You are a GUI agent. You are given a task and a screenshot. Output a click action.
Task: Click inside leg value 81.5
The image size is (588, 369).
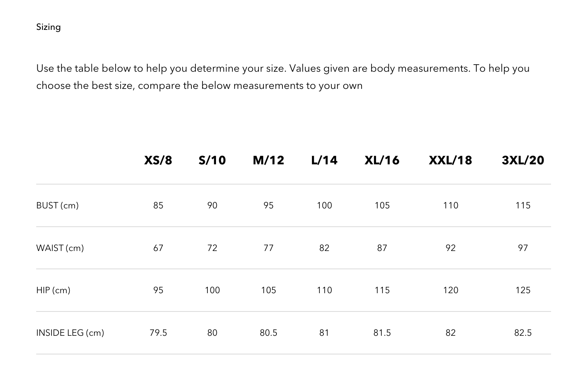point(382,333)
